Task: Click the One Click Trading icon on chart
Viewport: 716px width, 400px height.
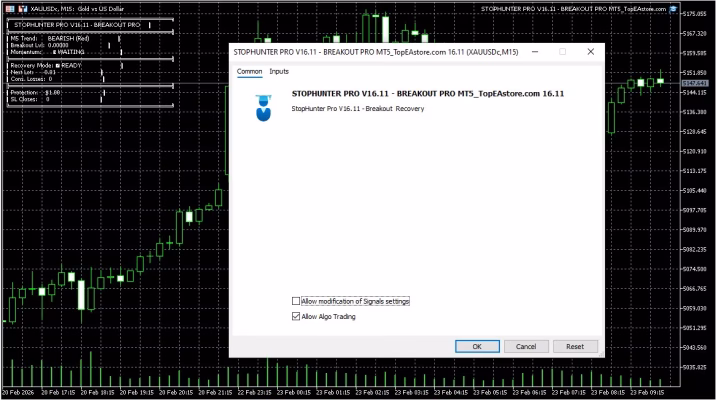Action: pyautogui.click(x=22, y=9)
